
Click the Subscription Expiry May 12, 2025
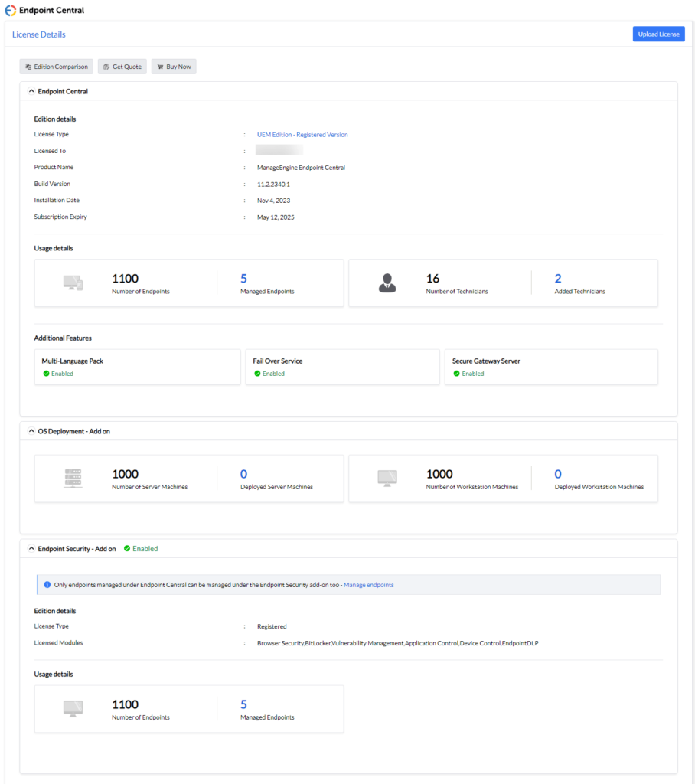[276, 217]
